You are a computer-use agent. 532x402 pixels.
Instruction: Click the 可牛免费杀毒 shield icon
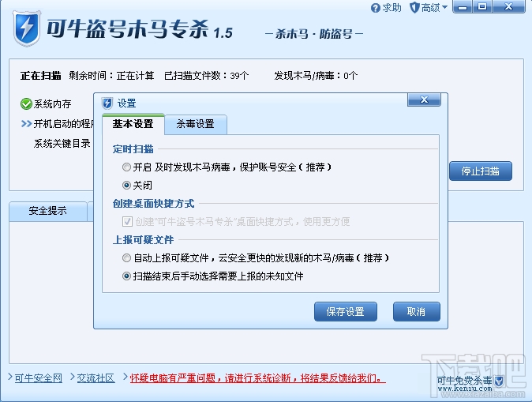pos(499,381)
